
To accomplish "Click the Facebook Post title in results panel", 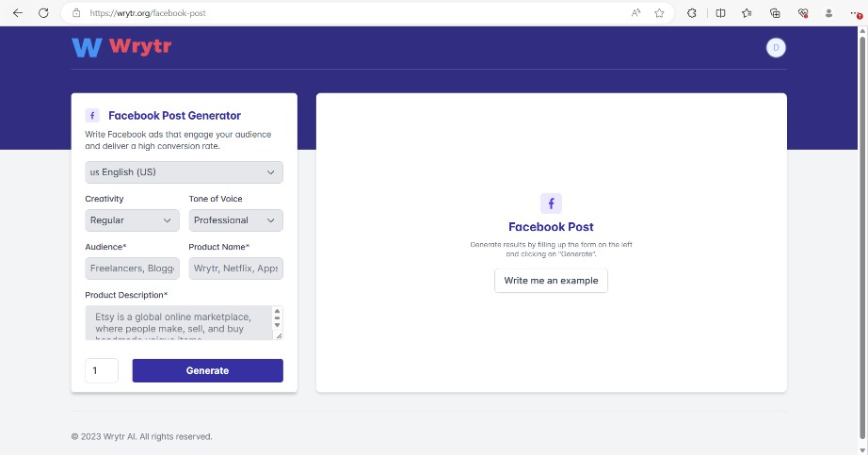I will pos(551,227).
